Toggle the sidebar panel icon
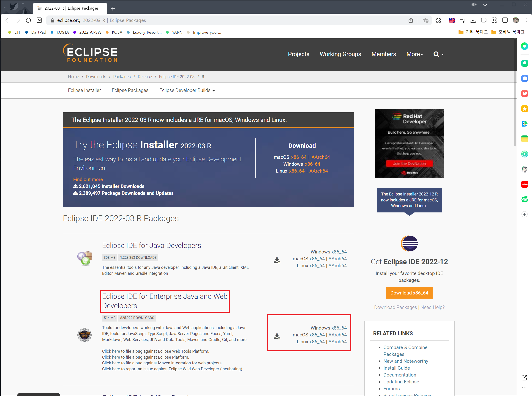 click(505, 20)
